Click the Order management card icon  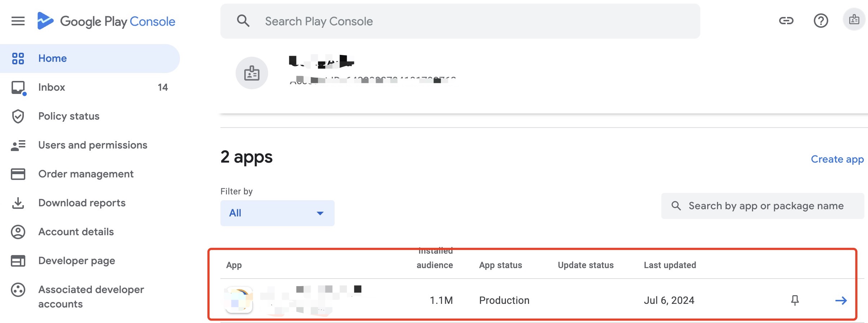pos(18,174)
